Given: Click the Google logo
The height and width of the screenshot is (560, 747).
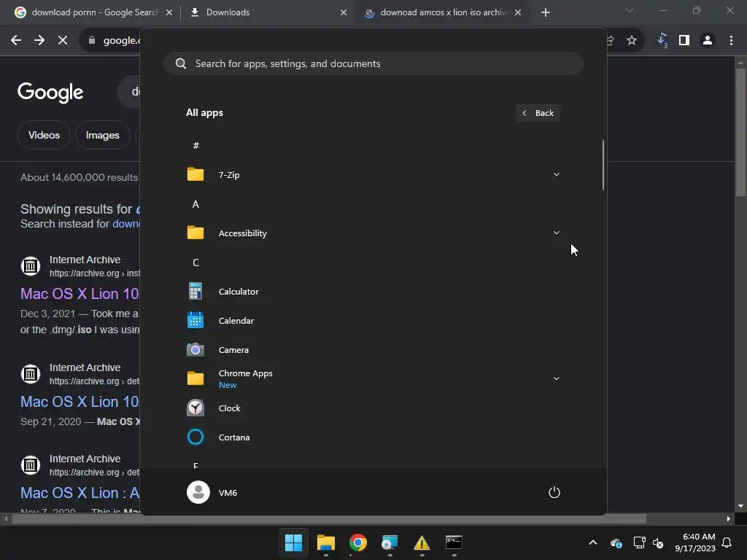Looking at the screenshot, I should 50,93.
